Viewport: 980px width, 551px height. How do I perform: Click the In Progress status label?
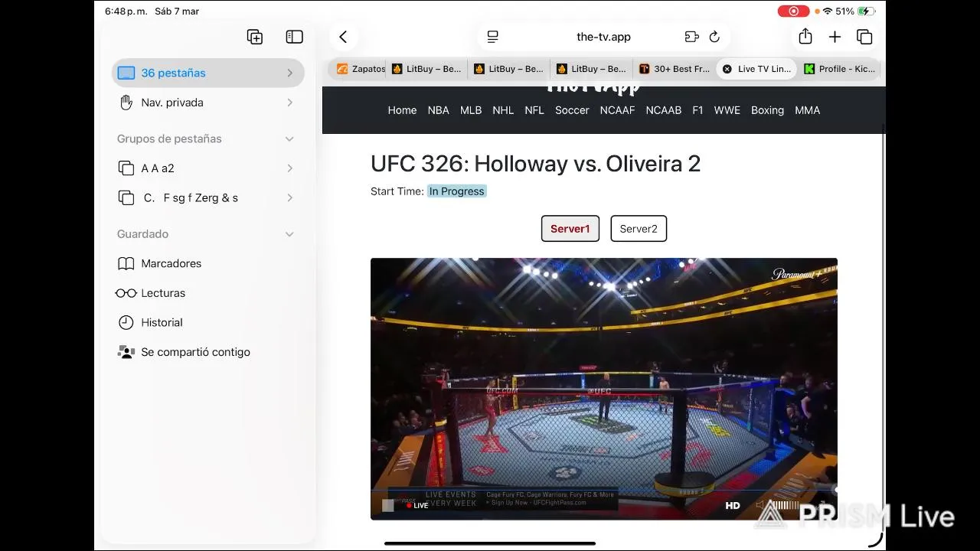pos(457,191)
